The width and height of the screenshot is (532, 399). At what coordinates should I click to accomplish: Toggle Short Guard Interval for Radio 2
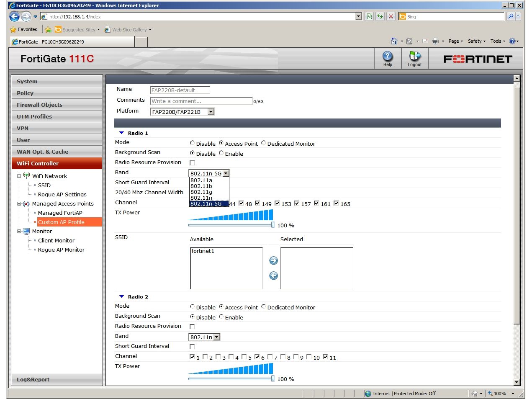192,347
